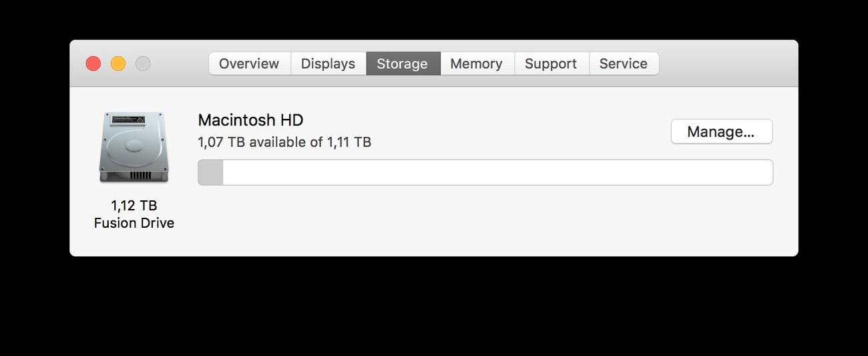Click the empty panel area below the storage bar
The width and height of the screenshot is (868, 356).
click(x=485, y=220)
